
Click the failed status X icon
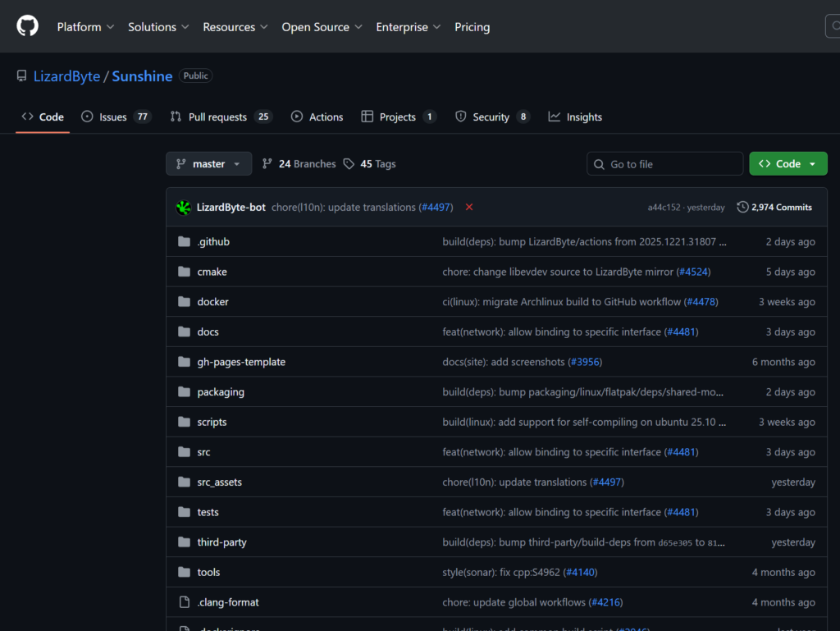click(x=469, y=208)
